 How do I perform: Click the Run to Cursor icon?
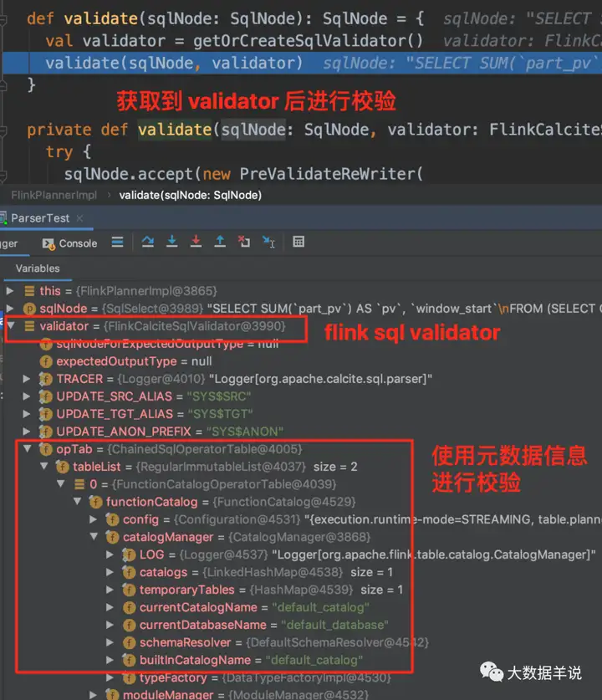tap(268, 242)
